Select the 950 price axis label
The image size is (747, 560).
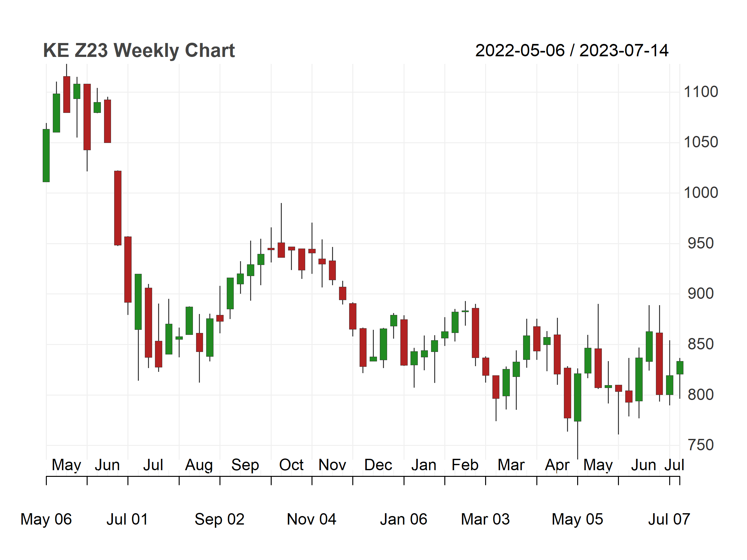point(701,243)
